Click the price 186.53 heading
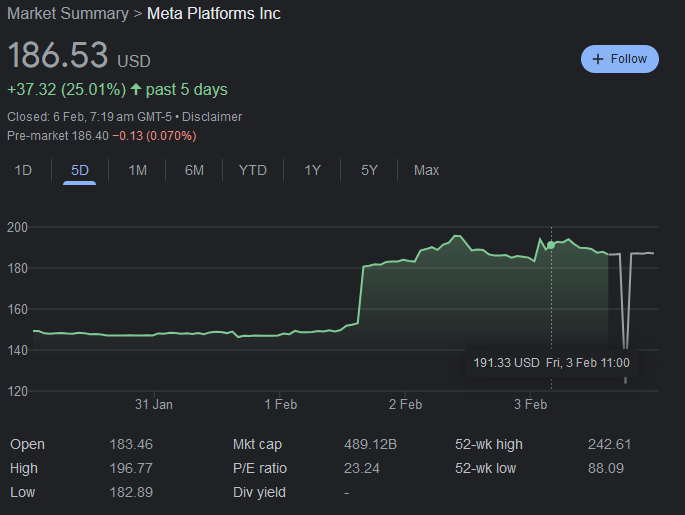The height and width of the screenshot is (515, 685). click(58, 55)
